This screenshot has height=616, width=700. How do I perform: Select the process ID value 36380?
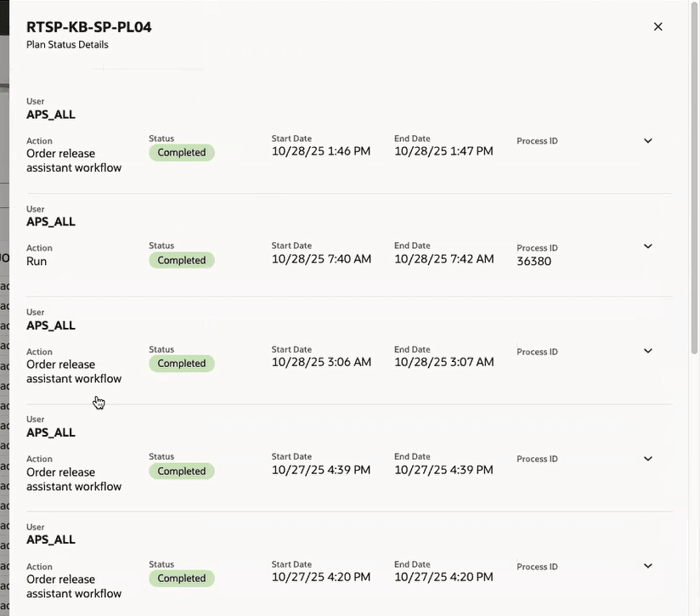pos(533,262)
